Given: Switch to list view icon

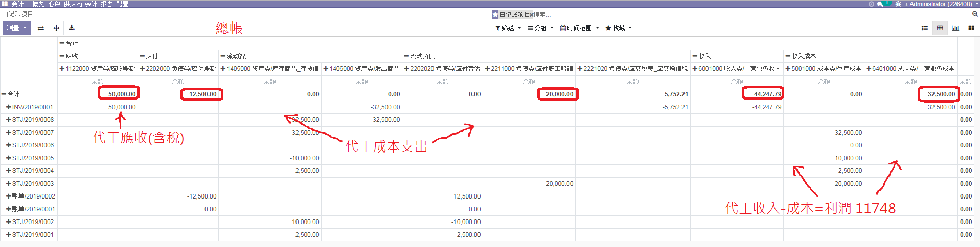Looking at the screenshot, I should [924, 28].
